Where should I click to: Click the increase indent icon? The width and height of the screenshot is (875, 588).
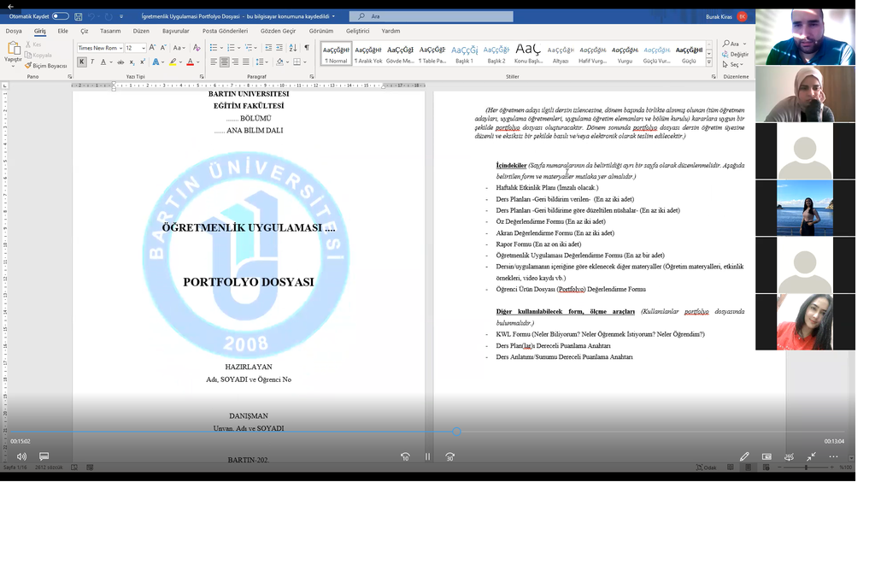tap(279, 48)
